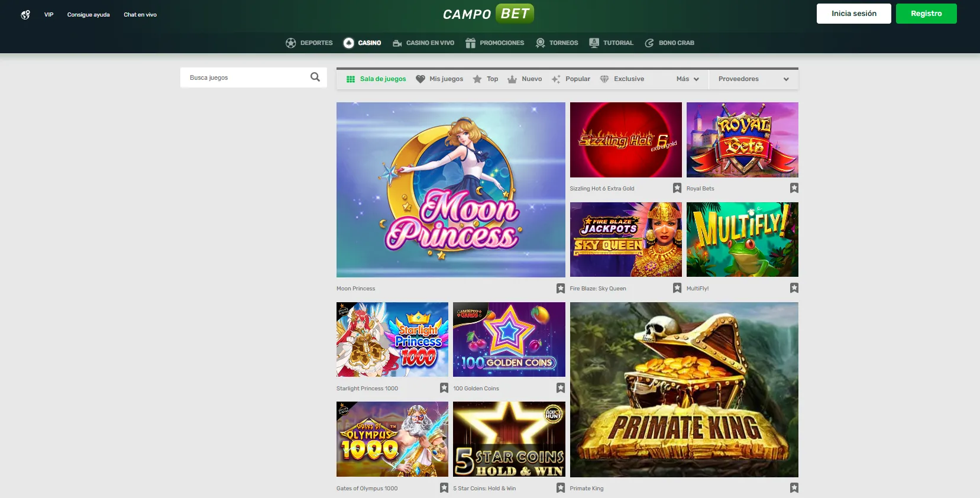This screenshot has width=980, height=498.
Task: Click the Casino en vivo icon
Action: pyautogui.click(x=397, y=43)
